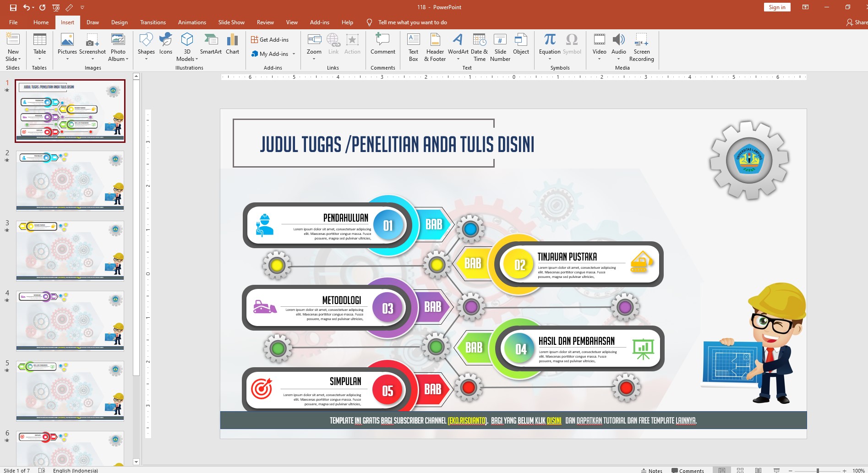
Task: Switch to Slide Sorter view
Action: tap(740, 470)
